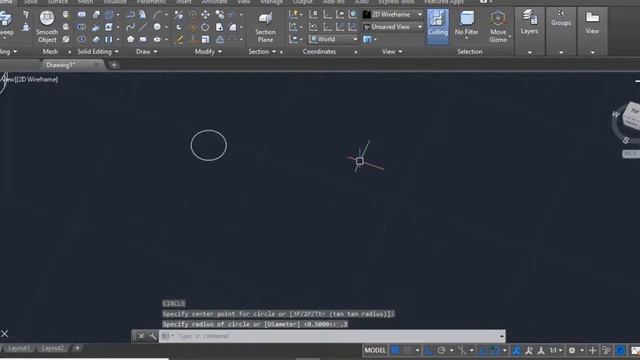The width and height of the screenshot is (640, 360).
Task: Select the Sweep tool
Action: coord(6,24)
